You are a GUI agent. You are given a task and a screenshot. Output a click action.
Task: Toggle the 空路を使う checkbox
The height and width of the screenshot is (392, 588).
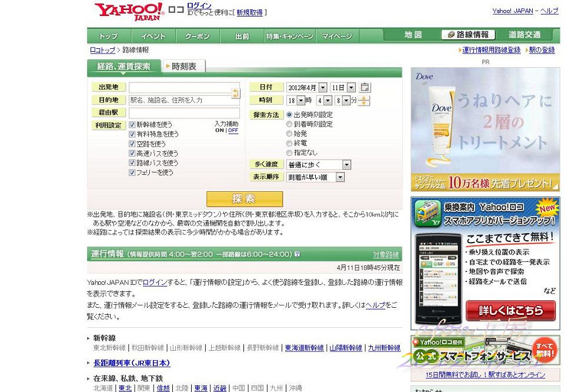coord(132,144)
